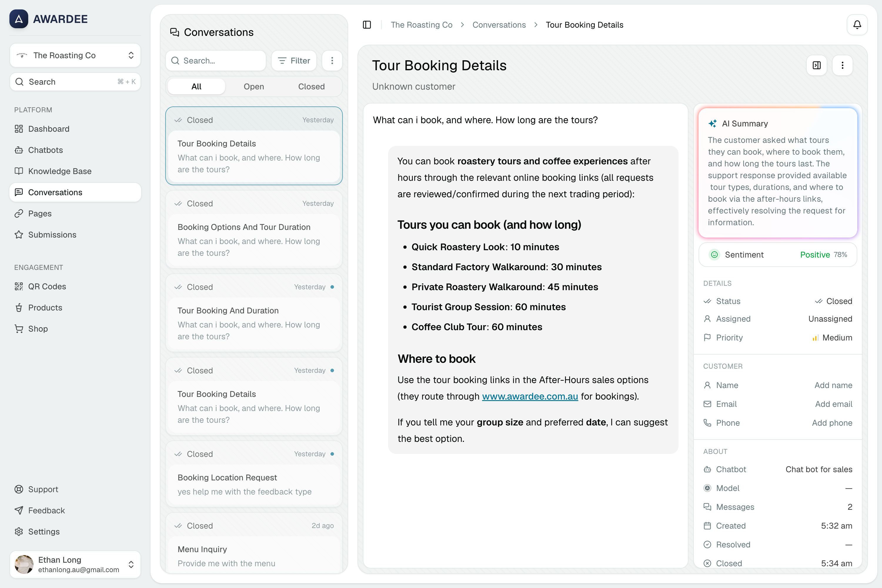Click the conversations Search... input field
This screenshot has height=588, width=882.
coord(216,60)
